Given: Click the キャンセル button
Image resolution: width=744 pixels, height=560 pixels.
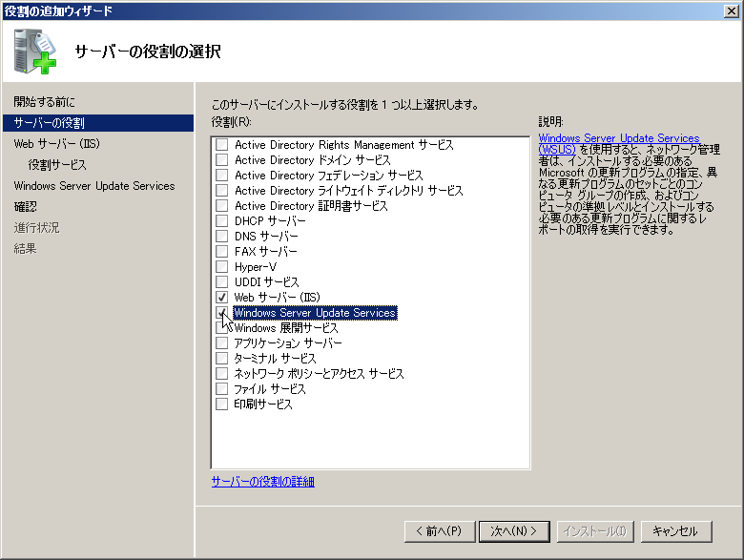Looking at the screenshot, I should 676,531.
